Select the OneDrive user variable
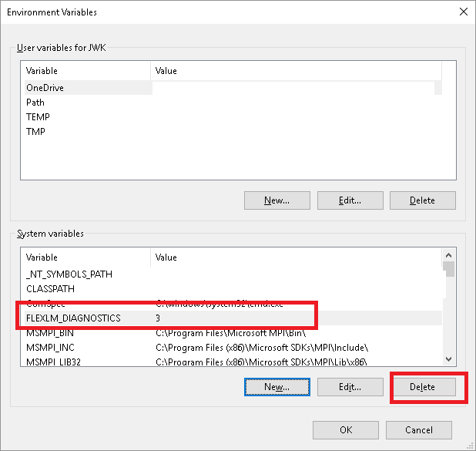476x451 pixels. pos(45,88)
